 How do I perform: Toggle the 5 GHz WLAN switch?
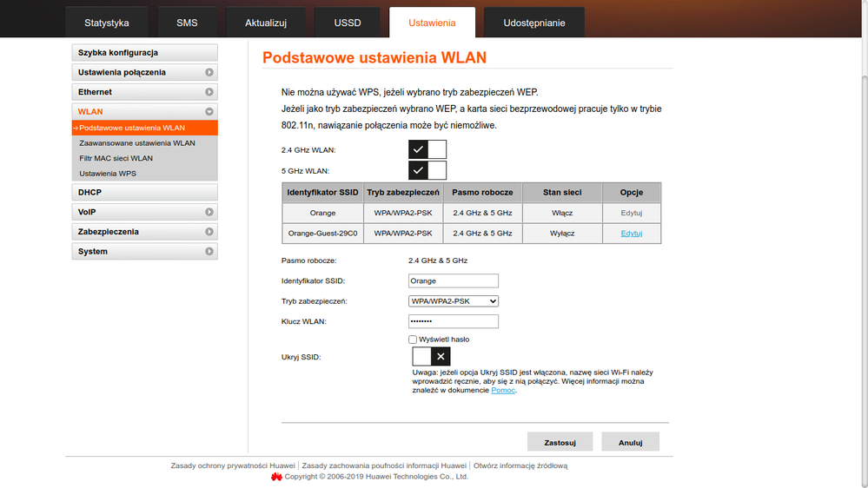(427, 170)
